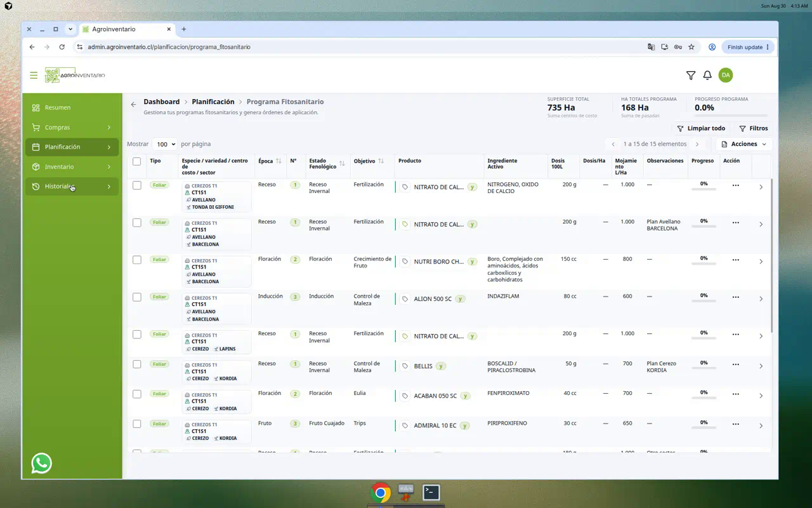This screenshot has width=812, height=508.
Task: Go back using the arrow beside Dashboard
Action: (133, 104)
